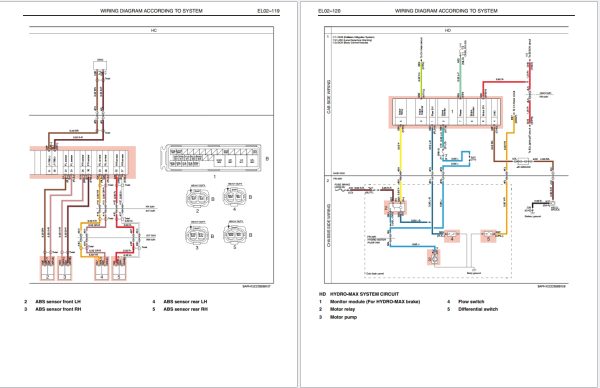Click the flow switch symbol 4 in HD circuit

[452, 236]
